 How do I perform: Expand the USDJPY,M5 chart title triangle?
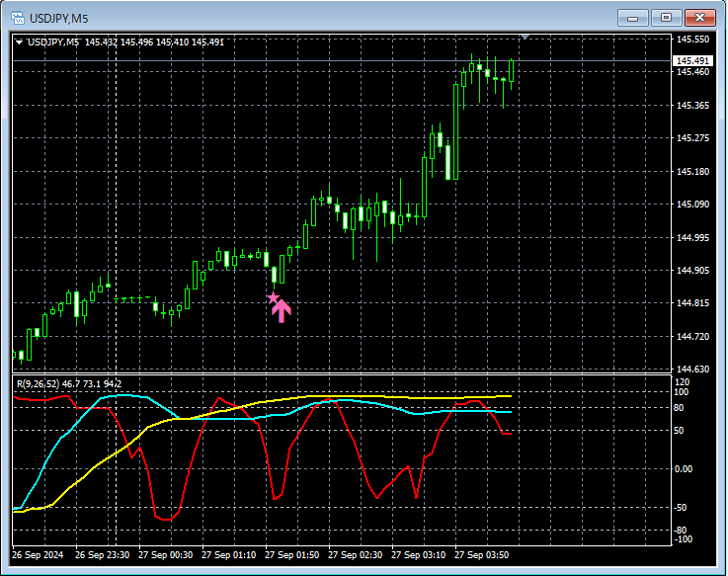19,42
